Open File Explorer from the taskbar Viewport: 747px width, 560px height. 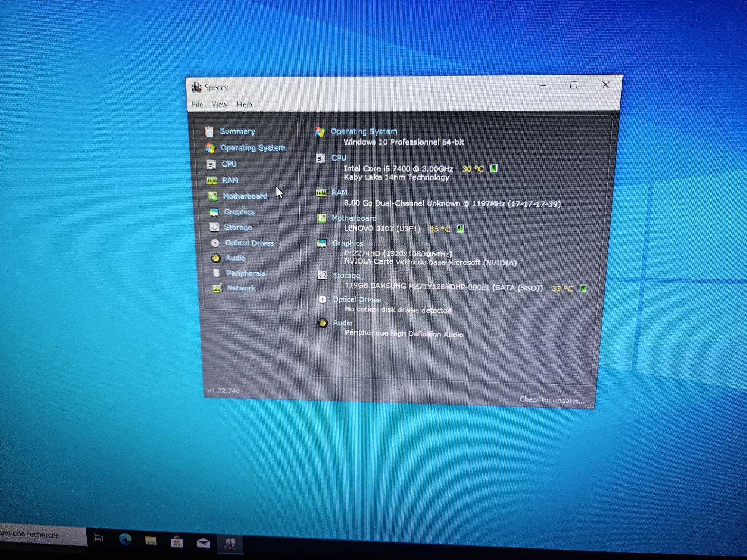click(151, 540)
